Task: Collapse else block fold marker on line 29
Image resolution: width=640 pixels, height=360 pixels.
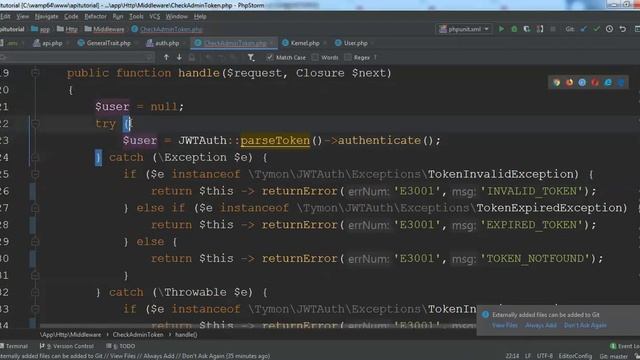Action: pyautogui.click(x=35, y=242)
